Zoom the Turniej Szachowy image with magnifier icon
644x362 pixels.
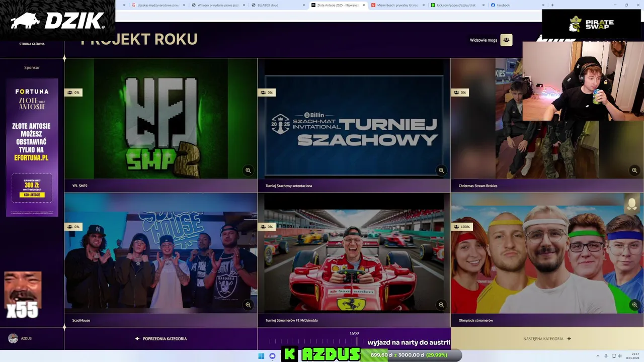click(441, 170)
